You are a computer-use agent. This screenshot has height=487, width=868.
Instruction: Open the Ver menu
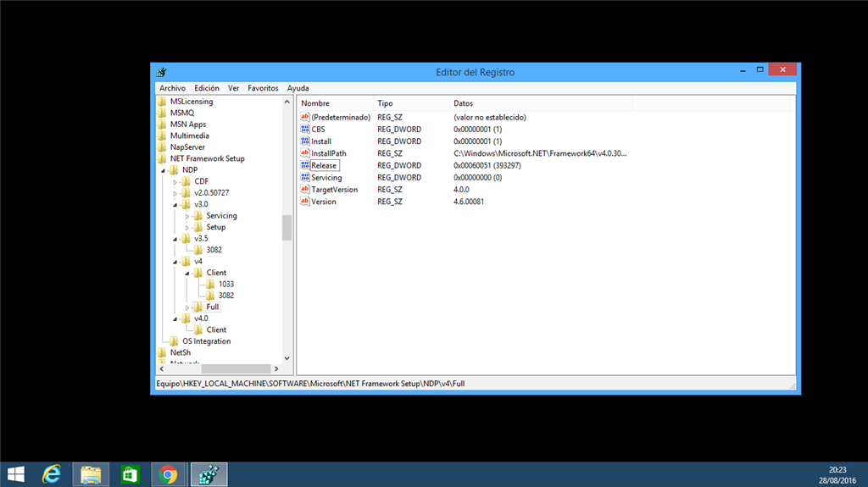pyautogui.click(x=234, y=88)
